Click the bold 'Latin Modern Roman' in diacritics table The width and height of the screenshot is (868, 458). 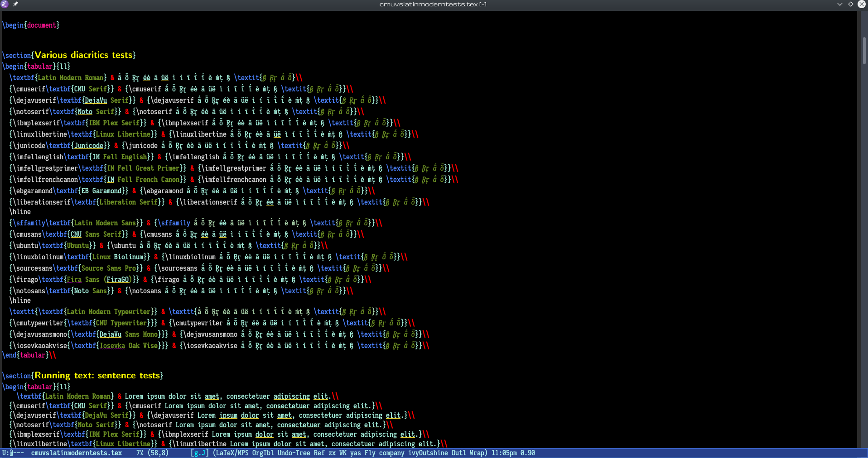(70, 78)
